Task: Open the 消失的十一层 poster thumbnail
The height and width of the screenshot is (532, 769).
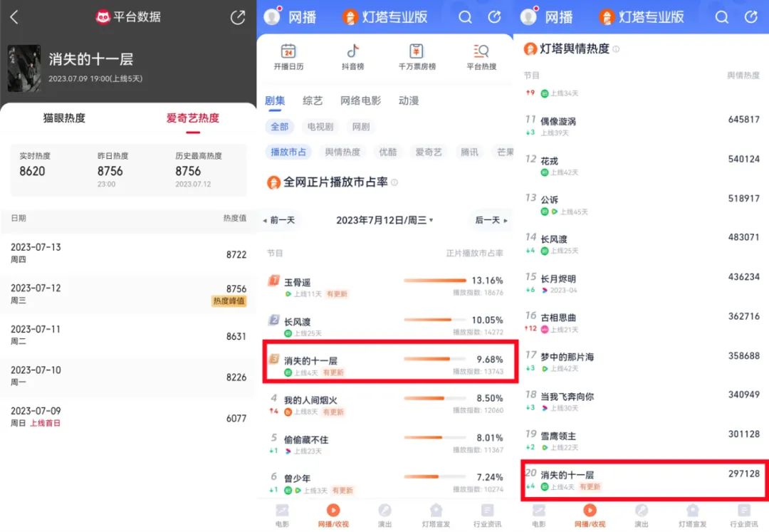Action: (24, 68)
